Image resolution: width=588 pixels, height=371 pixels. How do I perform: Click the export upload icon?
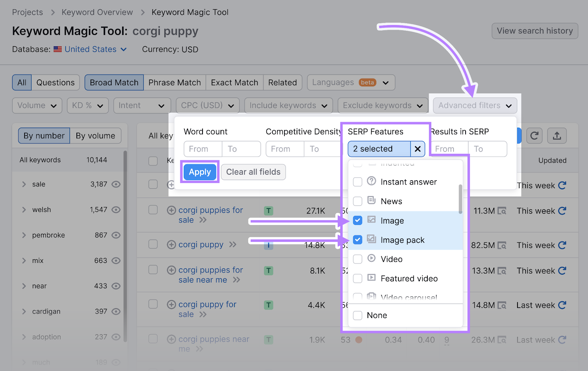coord(557,136)
